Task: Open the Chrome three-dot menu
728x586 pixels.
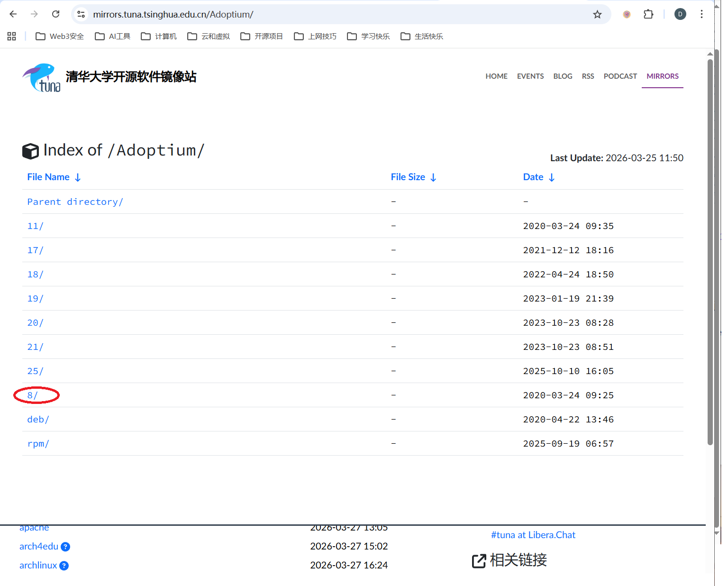Action: [x=701, y=14]
